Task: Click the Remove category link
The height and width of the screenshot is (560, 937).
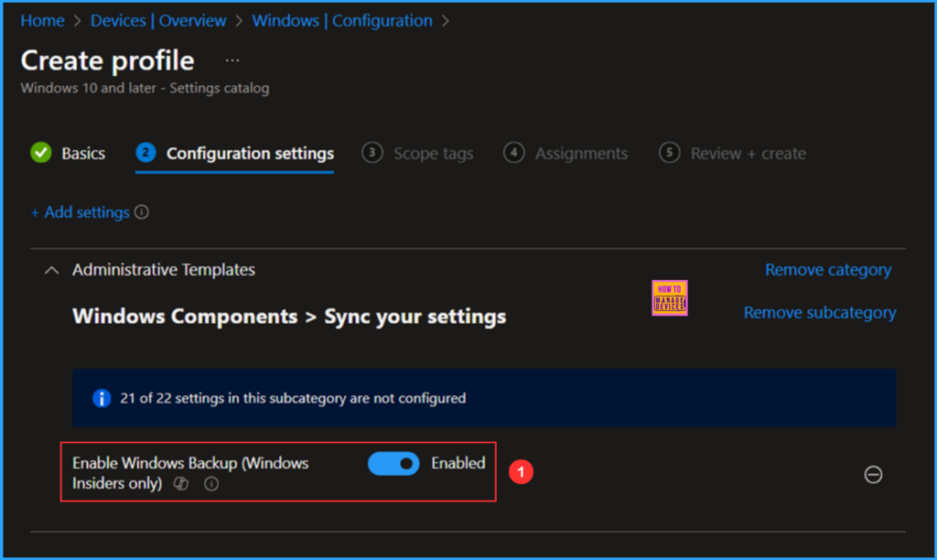Action: 828,270
